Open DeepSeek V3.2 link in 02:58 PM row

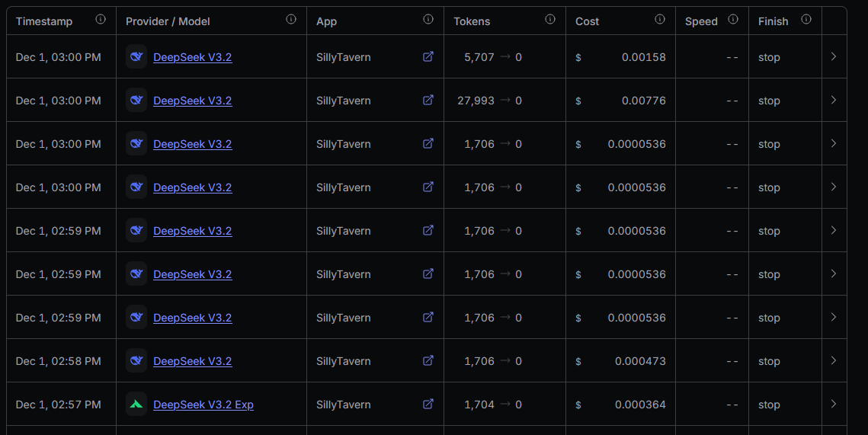click(193, 361)
